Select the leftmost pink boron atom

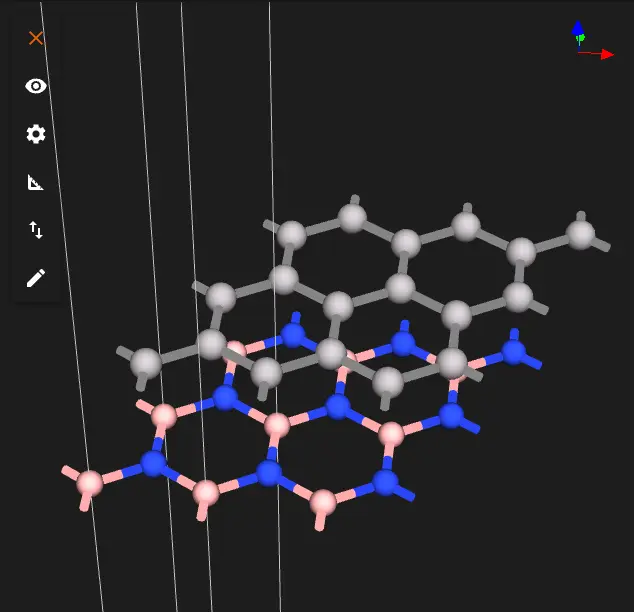coord(90,483)
